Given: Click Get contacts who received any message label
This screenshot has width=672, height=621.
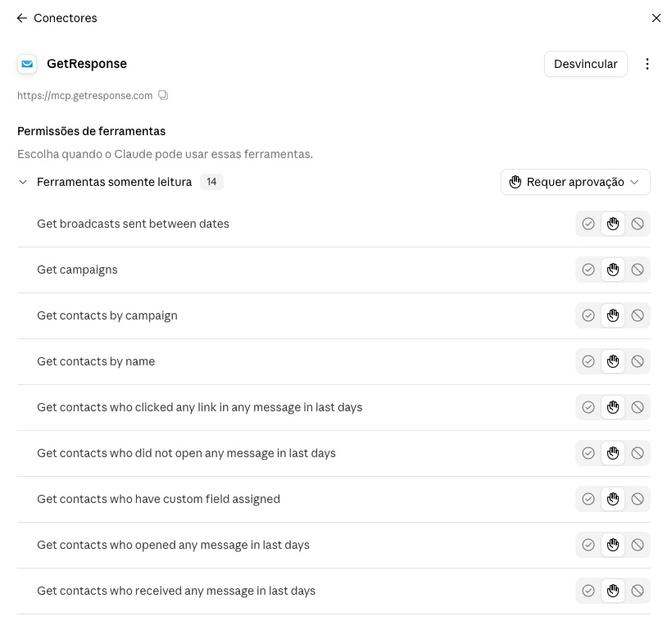Looking at the screenshot, I should pyautogui.click(x=176, y=591).
